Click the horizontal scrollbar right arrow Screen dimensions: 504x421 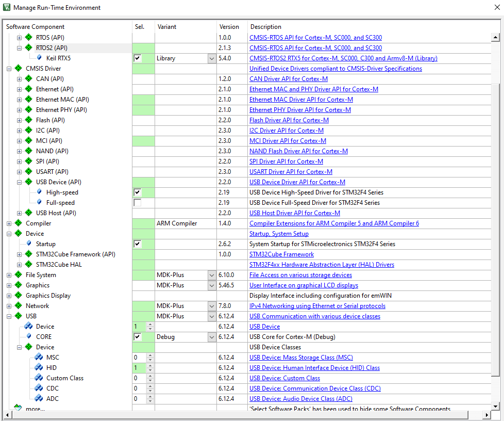click(486, 415)
